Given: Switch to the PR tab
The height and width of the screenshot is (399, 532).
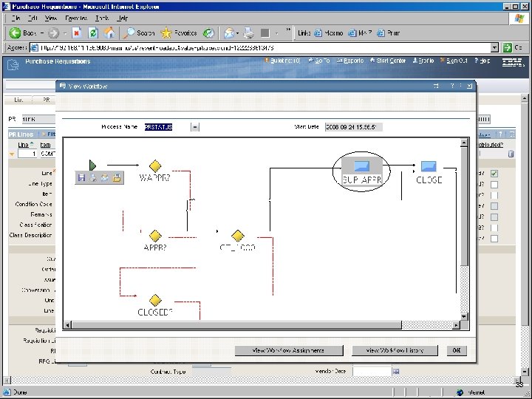Looking at the screenshot, I should click(46, 100).
